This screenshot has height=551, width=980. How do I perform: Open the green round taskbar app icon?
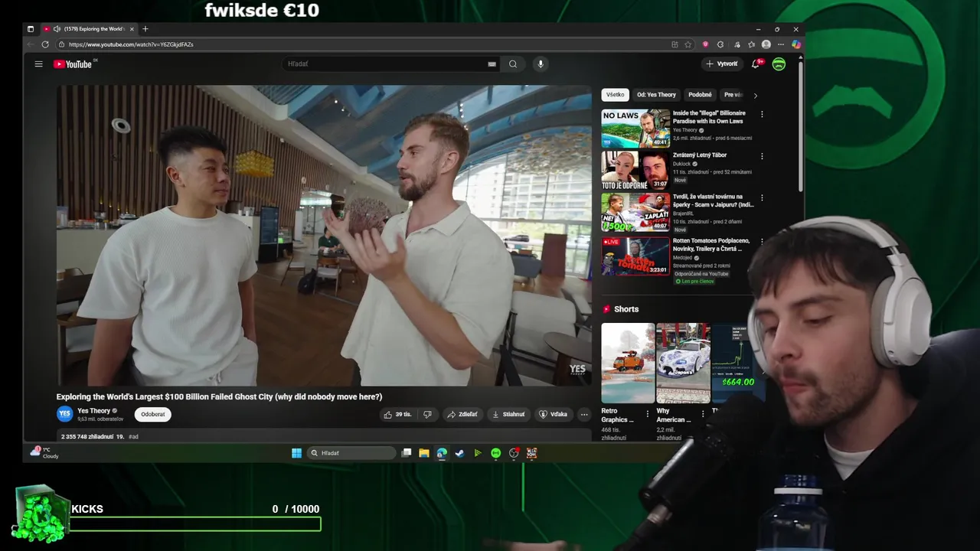click(x=495, y=453)
